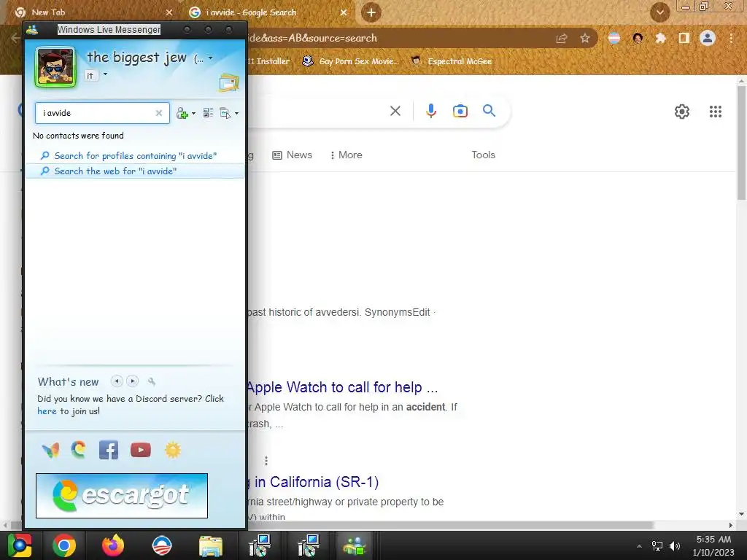Click the Chrome vertical scrollbar
The height and width of the screenshot is (560, 747).
coord(741,143)
